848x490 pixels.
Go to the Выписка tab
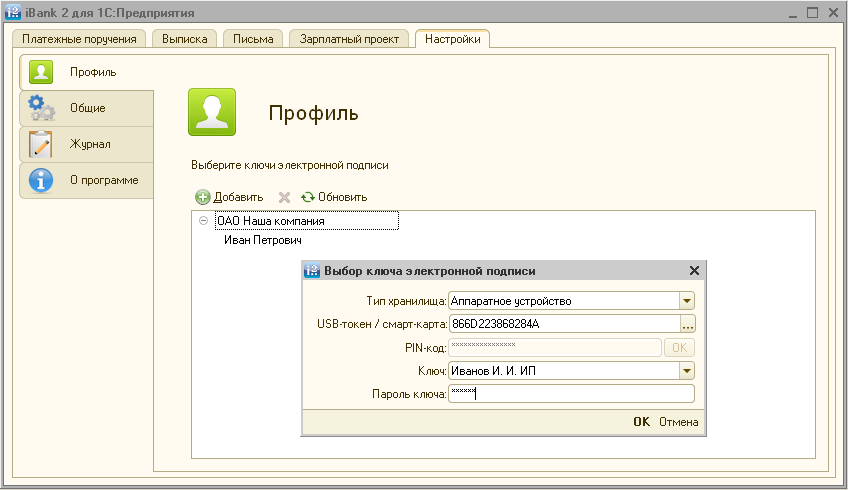[185, 39]
